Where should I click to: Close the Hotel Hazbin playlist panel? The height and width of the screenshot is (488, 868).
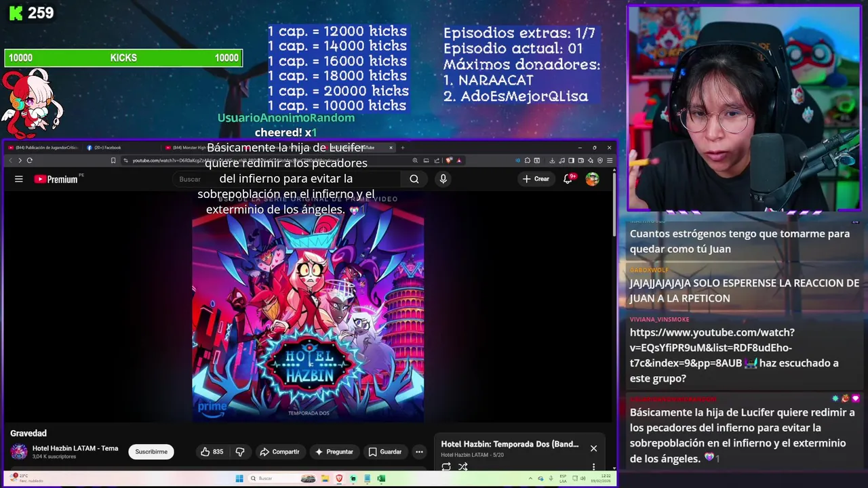[x=593, y=448]
